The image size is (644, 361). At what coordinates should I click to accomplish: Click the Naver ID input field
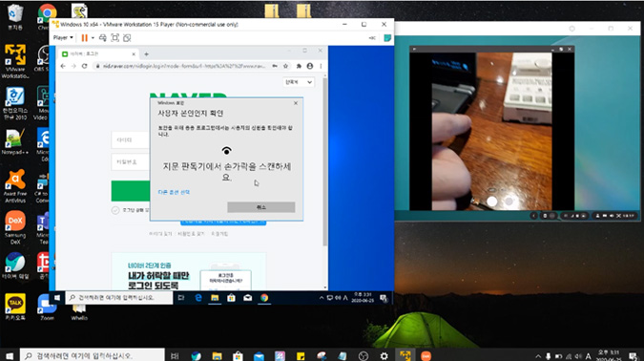131,140
